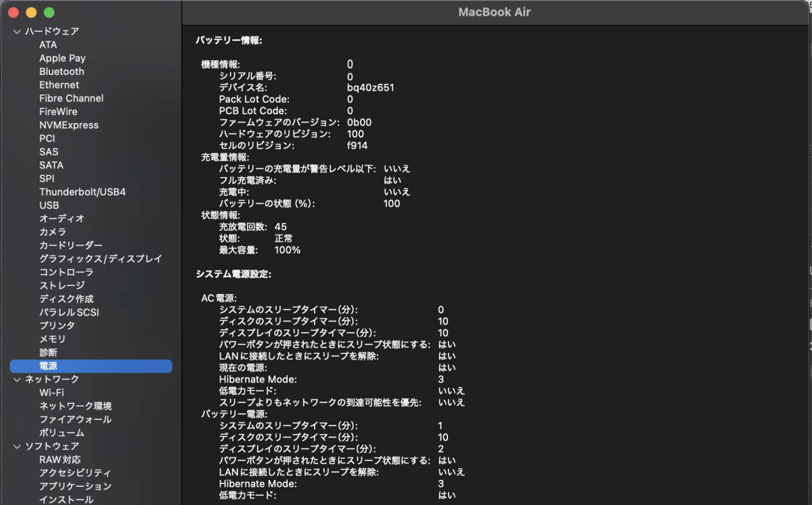
Task: Click the PCB Lot Code label
Action: [x=252, y=111]
